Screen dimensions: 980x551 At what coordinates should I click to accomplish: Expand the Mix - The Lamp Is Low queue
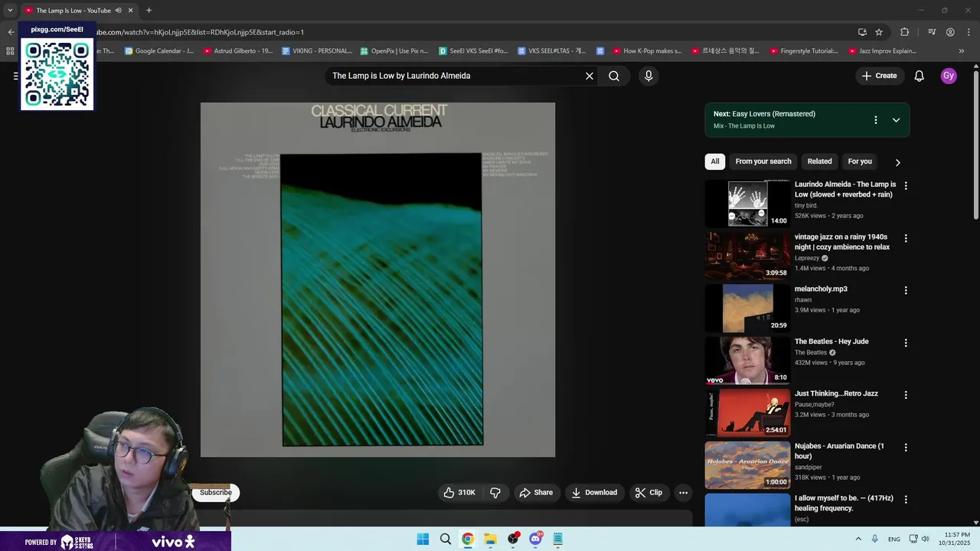(x=896, y=120)
